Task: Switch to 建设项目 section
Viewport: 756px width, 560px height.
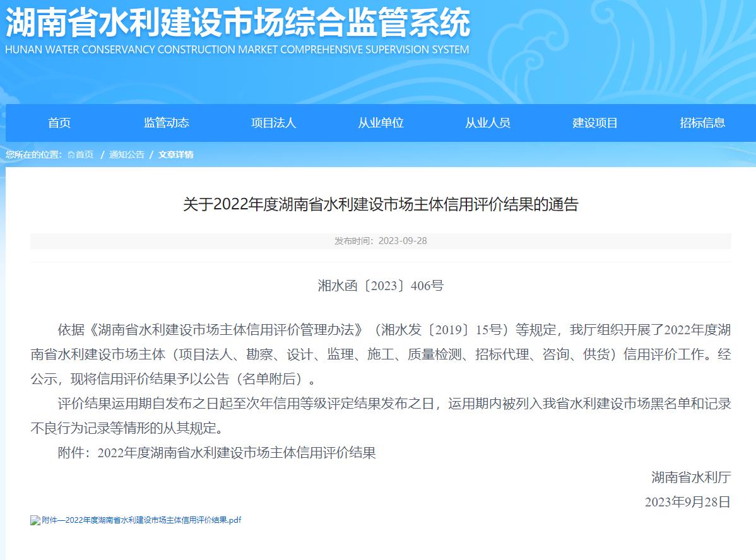Action: coord(595,123)
